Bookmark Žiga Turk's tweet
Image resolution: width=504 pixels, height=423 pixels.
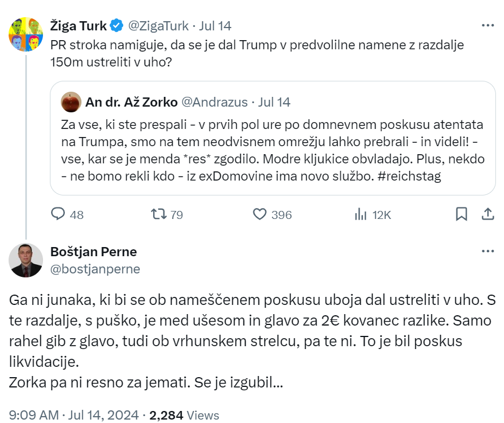point(461,214)
